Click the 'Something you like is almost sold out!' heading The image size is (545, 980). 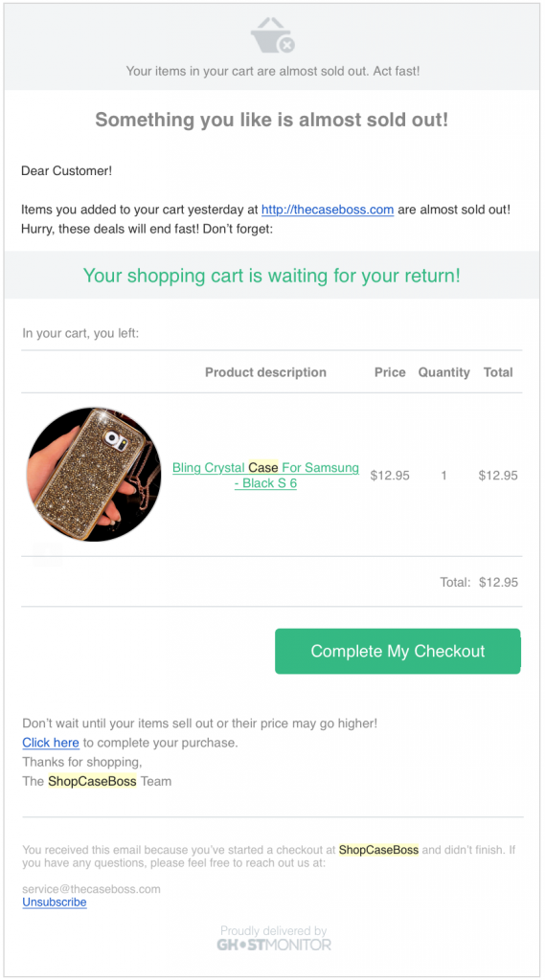pyautogui.click(x=272, y=120)
